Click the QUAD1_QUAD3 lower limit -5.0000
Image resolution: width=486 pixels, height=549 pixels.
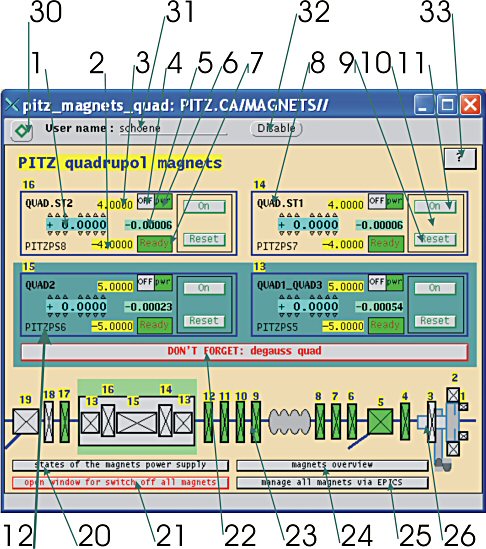(x=343, y=326)
